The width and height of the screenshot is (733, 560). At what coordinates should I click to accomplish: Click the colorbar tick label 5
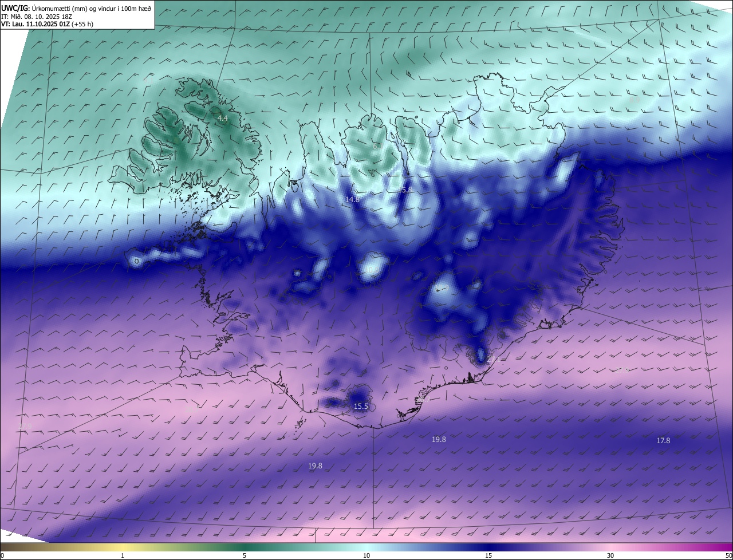245,555
